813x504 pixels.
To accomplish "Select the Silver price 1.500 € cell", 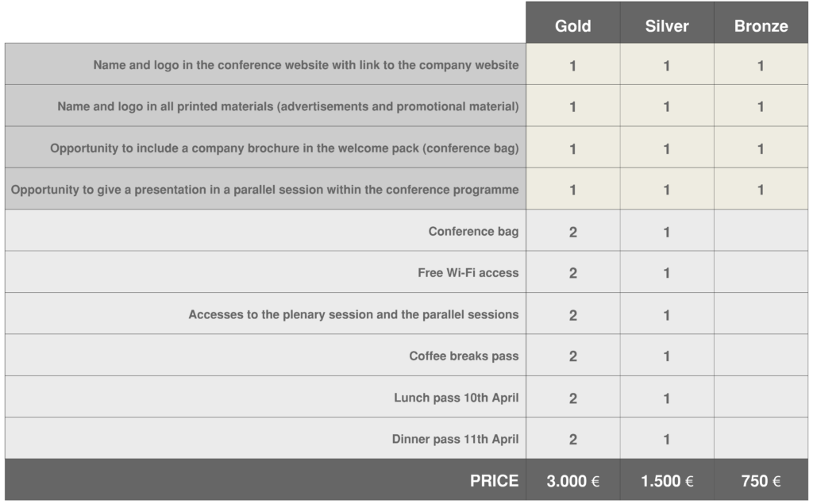I will point(666,481).
